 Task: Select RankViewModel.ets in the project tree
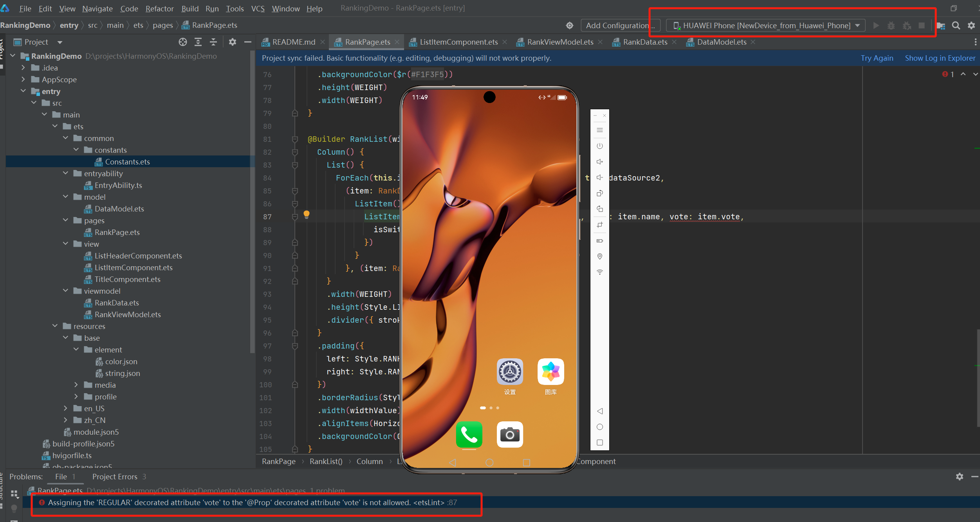tap(127, 314)
